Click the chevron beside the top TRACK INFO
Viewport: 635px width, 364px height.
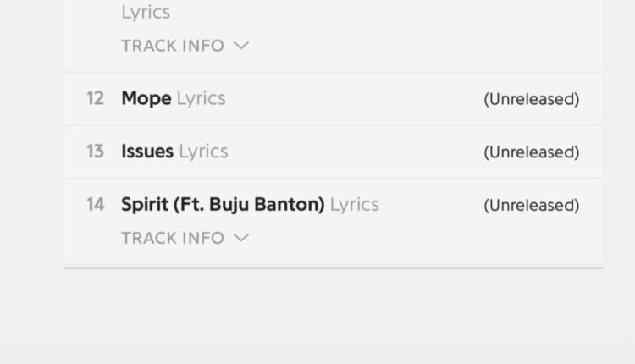click(241, 46)
